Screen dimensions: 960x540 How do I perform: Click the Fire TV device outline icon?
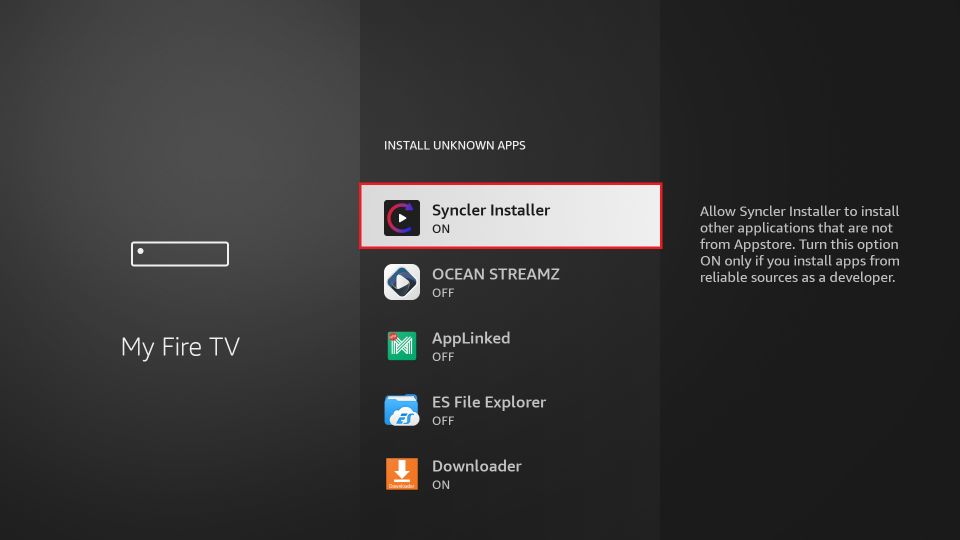tap(180, 254)
